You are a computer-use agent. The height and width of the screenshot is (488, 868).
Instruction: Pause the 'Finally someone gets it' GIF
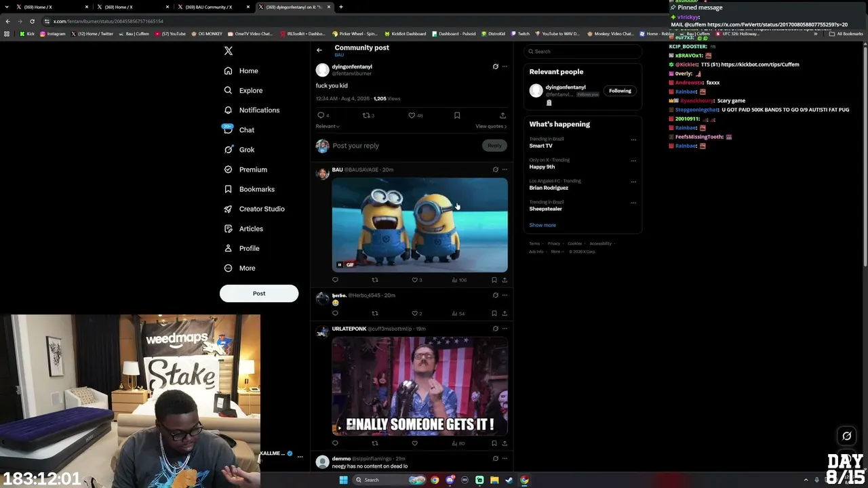click(x=340, y=428)
